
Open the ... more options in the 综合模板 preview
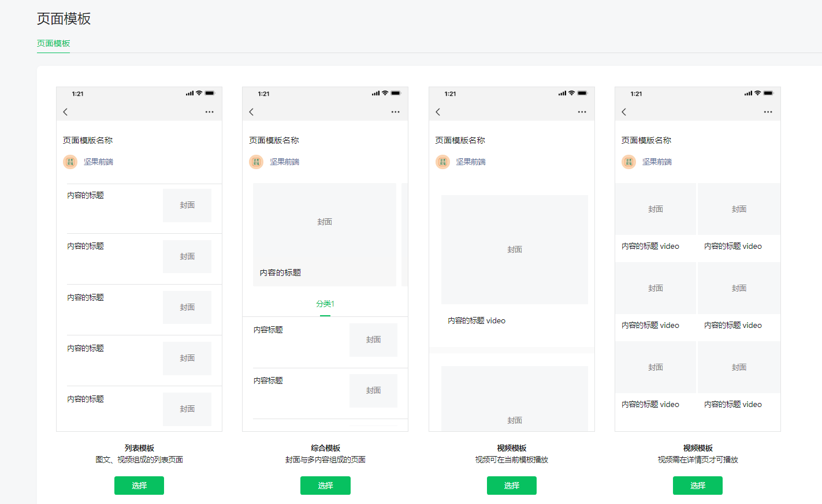pyautogui.click(x=395, y=112)
